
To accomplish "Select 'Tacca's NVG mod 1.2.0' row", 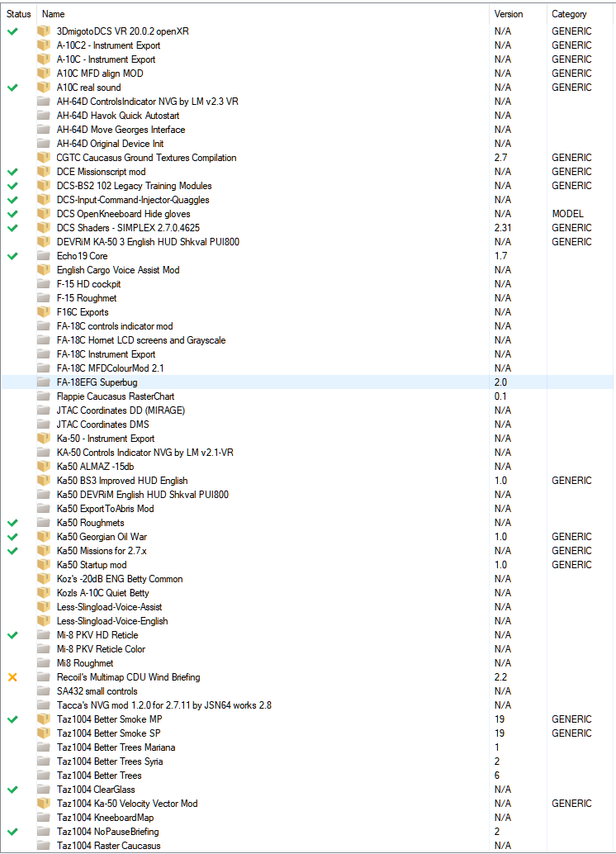I will (308, 705).
